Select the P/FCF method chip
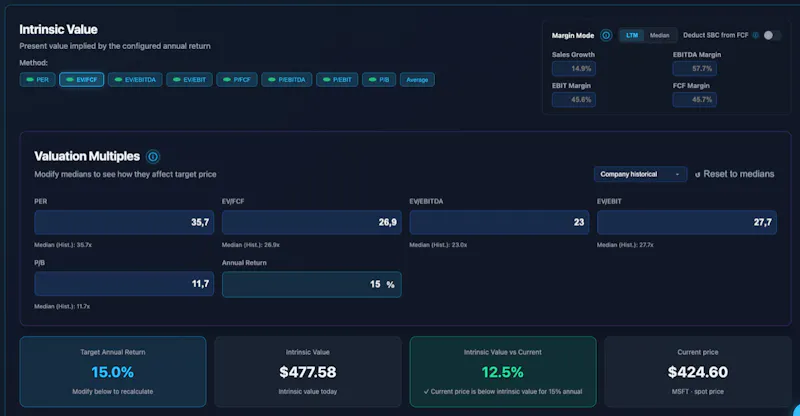Image resolution: width=800 pixels, height=416 pixels. pos(237,80)
